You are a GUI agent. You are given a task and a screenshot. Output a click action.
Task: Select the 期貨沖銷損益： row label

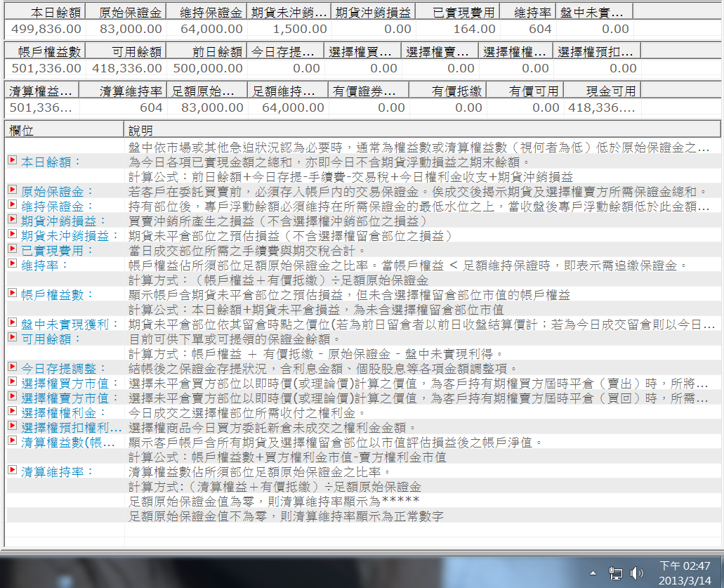(64, 221)
